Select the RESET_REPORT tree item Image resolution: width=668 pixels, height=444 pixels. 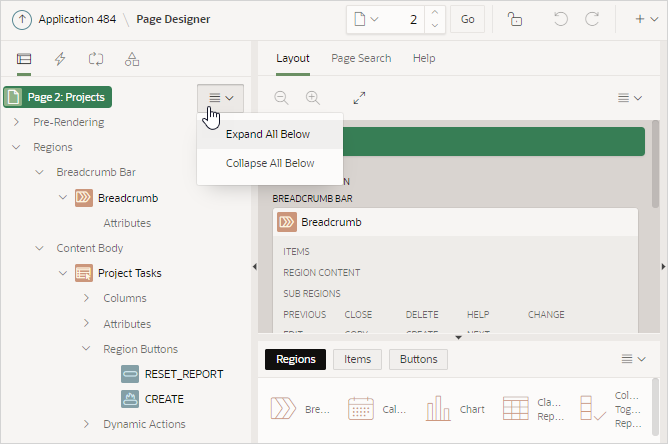pyautogui.click(x=184, y=374)
